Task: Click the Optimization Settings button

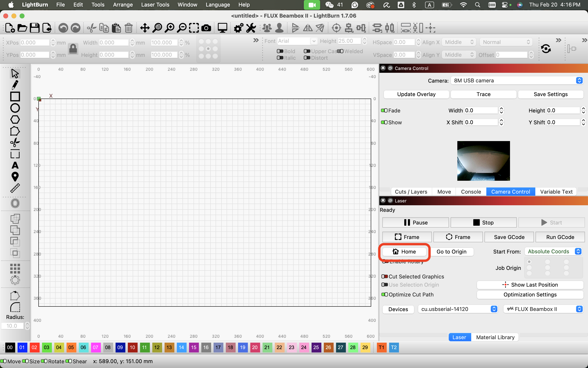Action: pyautogui.click(x=530, y=295)
